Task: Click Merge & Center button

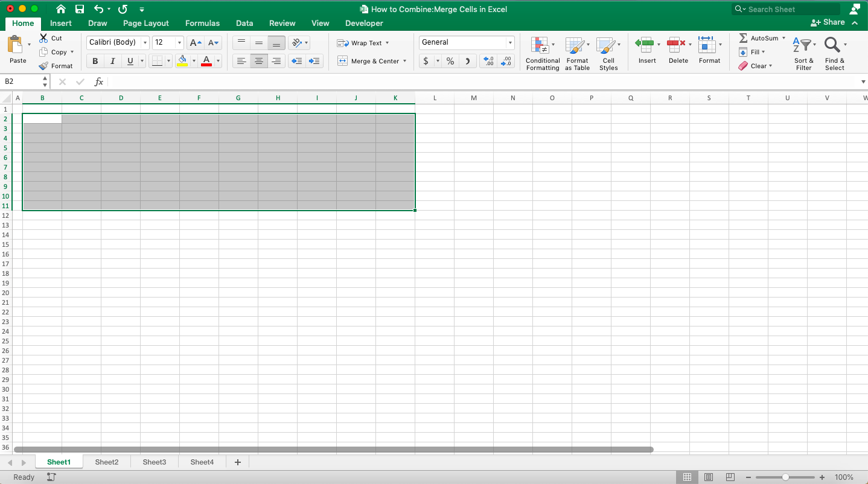Action: click(x=368, y=61)
